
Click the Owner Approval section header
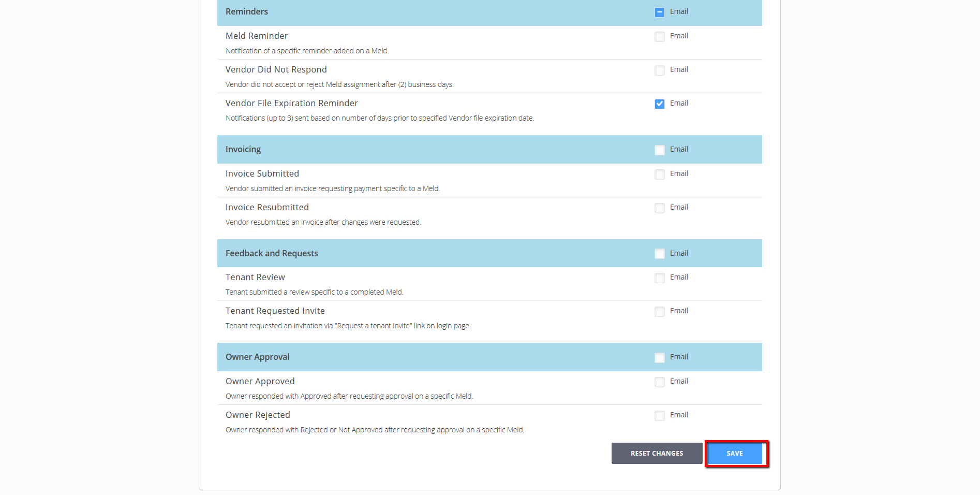click(x=257, y=357)
